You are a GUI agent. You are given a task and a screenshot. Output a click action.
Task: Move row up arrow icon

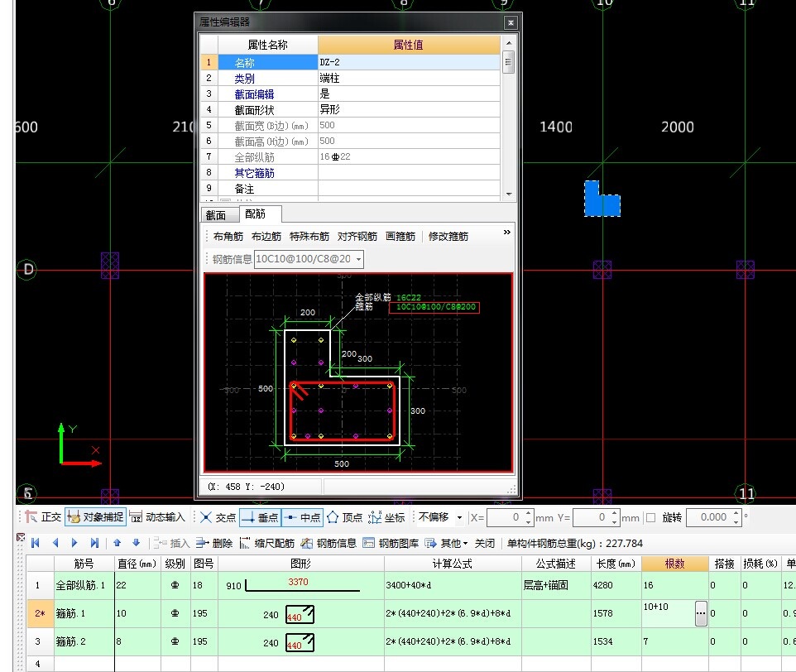click(117, 543)
